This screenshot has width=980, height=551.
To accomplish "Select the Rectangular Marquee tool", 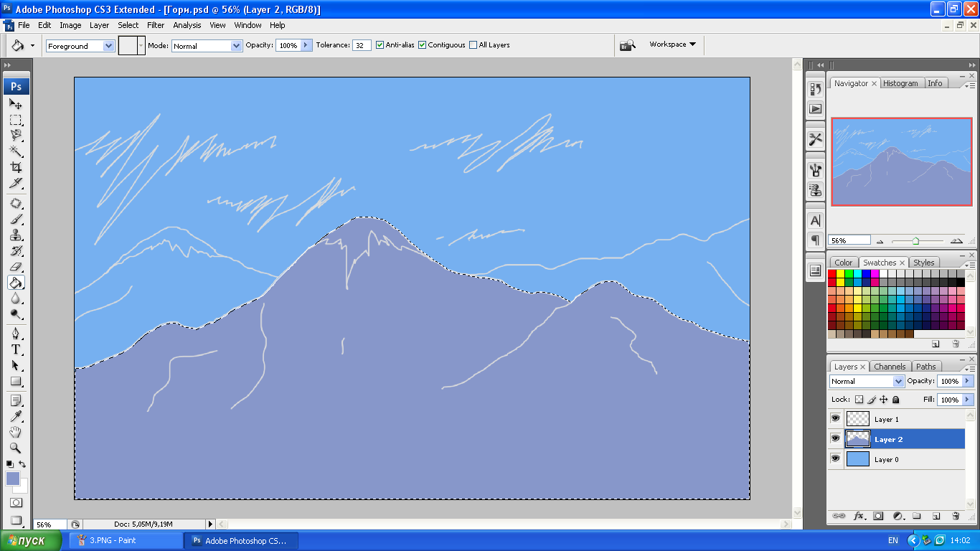I will (16, 120).
